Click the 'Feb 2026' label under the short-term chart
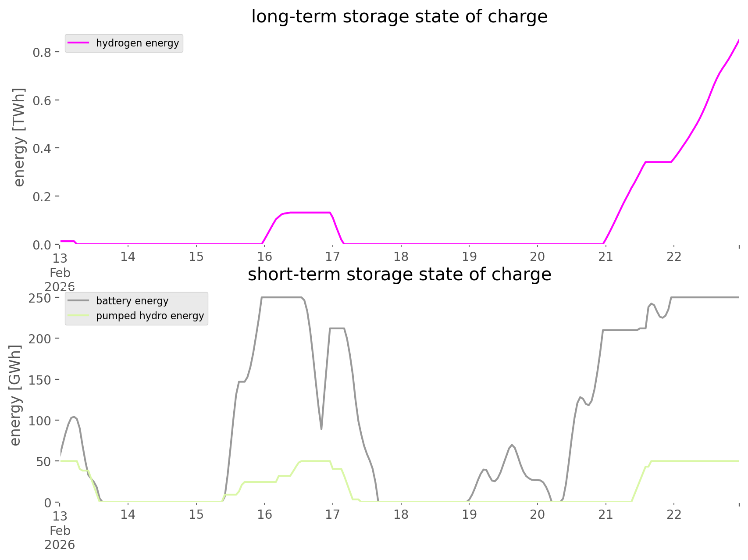The height and width of the screenshot is (560, 748). click(x=60, y=538)
